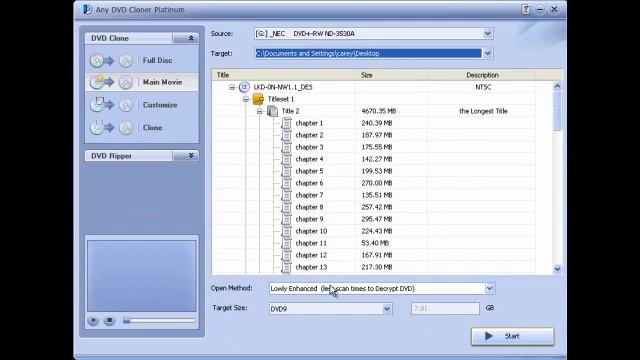Click the chapter 11 page icon

tap(287, 243)
